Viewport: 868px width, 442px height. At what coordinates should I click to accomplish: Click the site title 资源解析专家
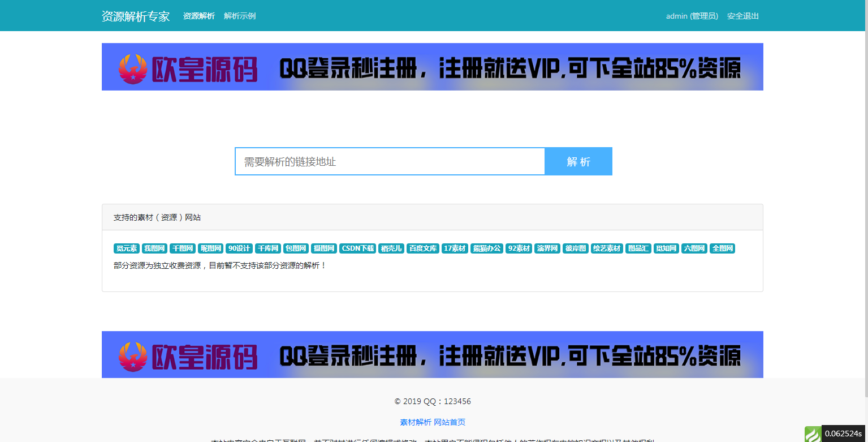(x=135, y=16)
